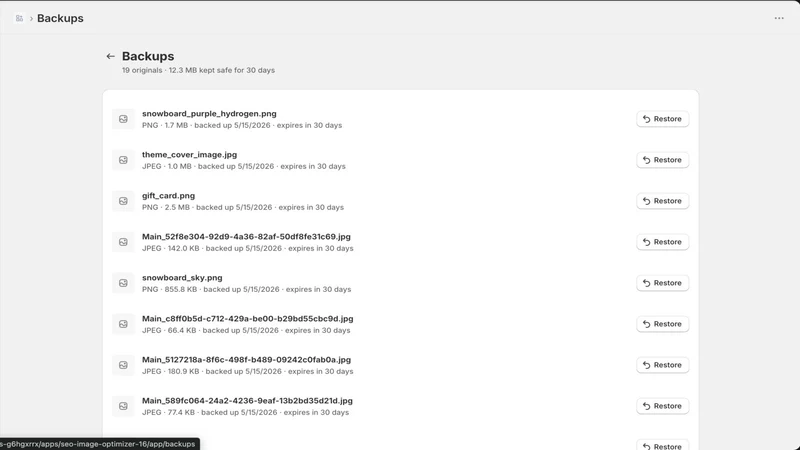Click the Backups breadcrumb title
This screenshot has width=800, height=450.
[60, 18]
